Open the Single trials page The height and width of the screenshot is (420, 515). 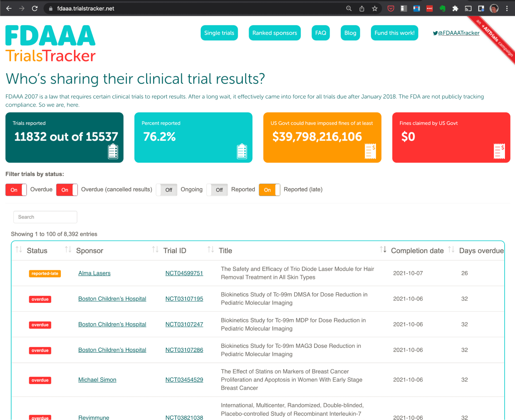[219, 33]
